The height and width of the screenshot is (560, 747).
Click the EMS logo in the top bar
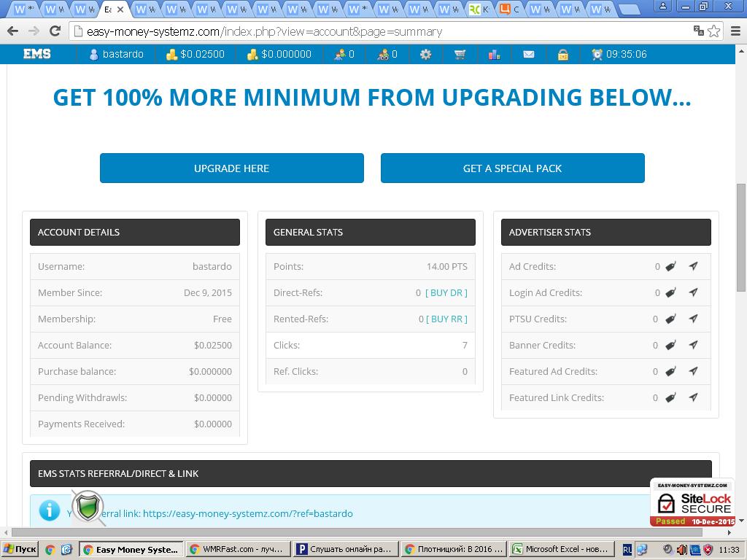pos(37,54)
